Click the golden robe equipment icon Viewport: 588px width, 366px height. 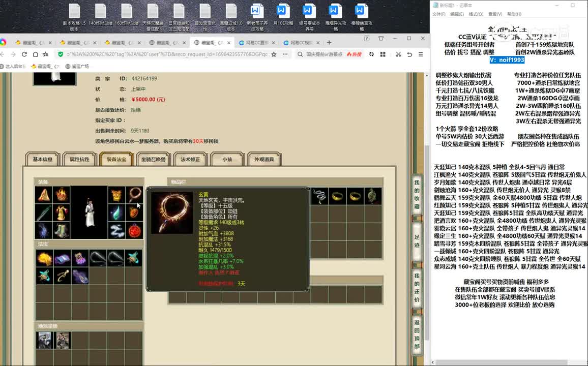(x=61, y=212)
